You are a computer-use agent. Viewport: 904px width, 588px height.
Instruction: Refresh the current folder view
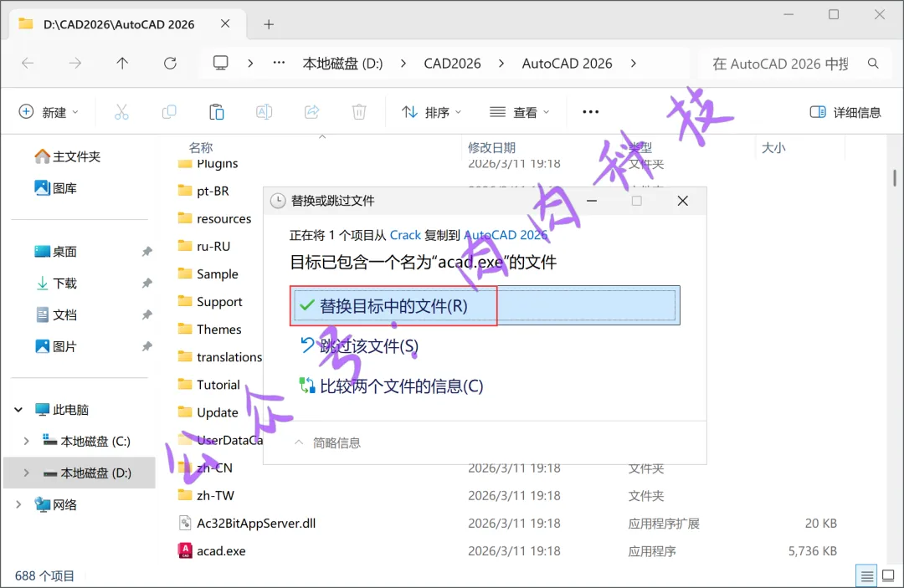click(x=170, y=64)
